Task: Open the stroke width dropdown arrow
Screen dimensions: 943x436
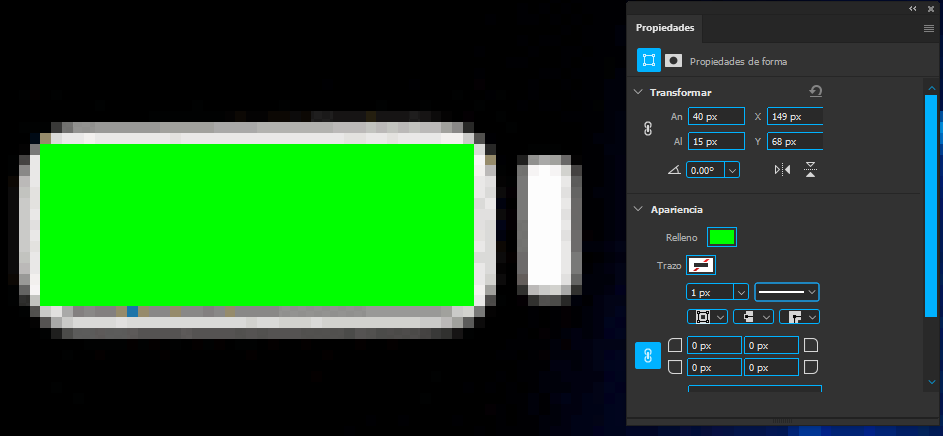Action: [x=740, y=292]
